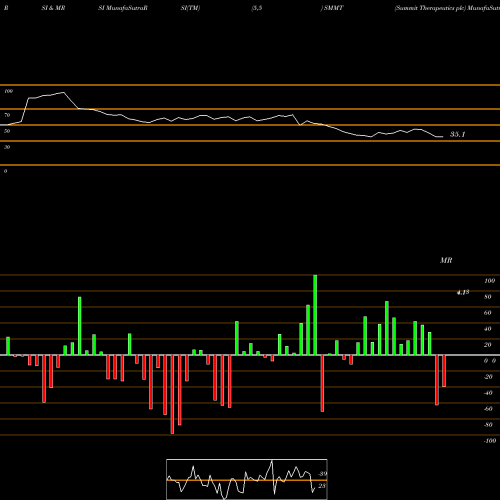Click the MR right-axis label '80'
Viewport: 500px width, 500px height.
(x=488, y=297)
